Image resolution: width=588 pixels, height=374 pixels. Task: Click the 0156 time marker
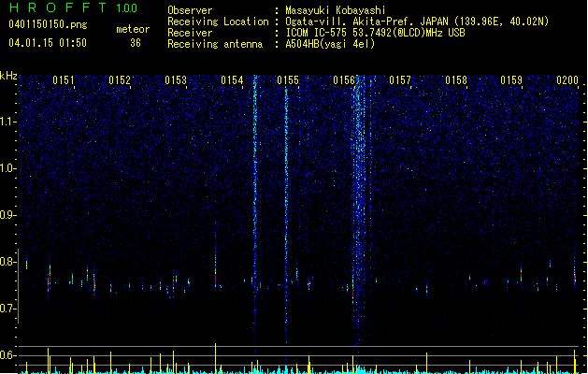click(x=344, y=80)
